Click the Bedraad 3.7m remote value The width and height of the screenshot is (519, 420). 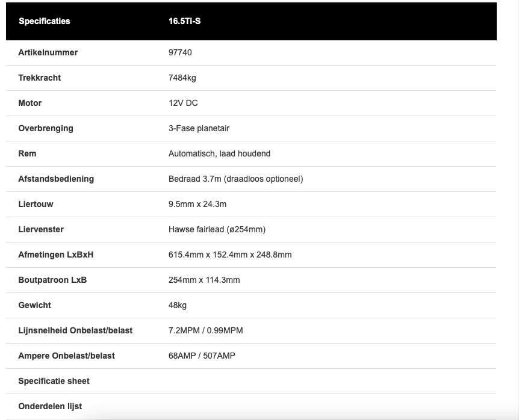pyautogui.click(x=235, y=179)
